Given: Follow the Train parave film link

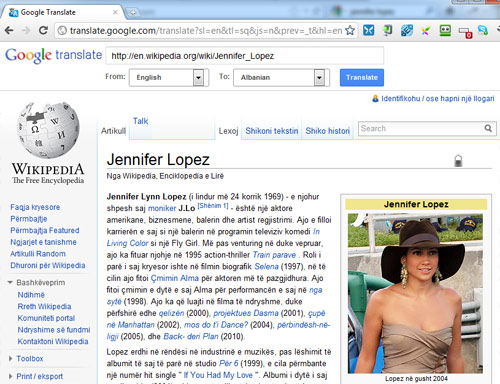Looking at the screenshot, I should pyautogui.click(x=274, y=255).
